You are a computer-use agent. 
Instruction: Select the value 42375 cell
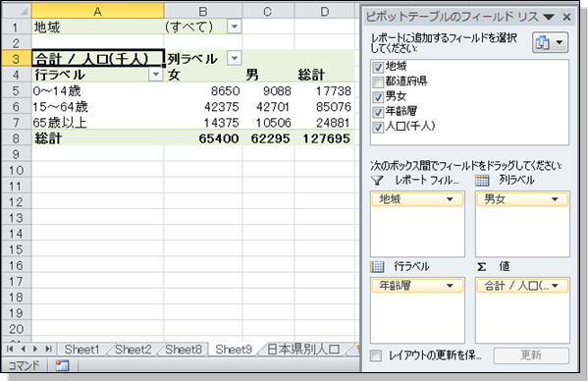click(203, 107)
